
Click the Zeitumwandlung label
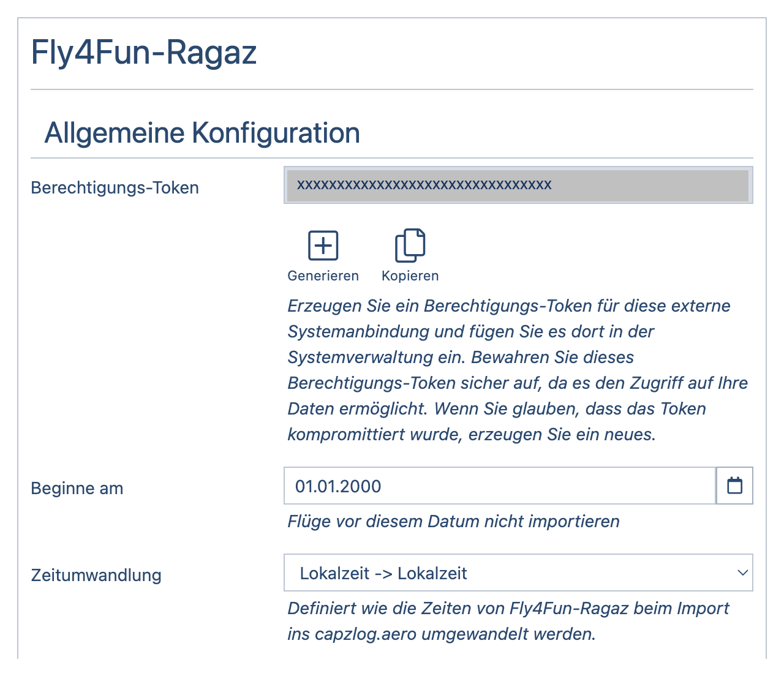click(96, 576)
